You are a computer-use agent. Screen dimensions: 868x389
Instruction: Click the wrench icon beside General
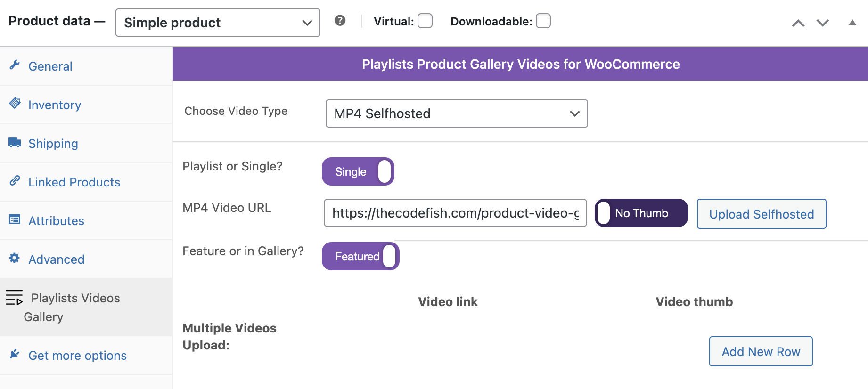[15, 65]
